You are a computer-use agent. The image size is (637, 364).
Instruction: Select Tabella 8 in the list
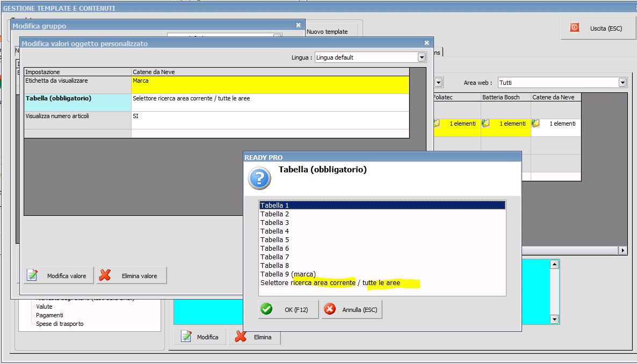tap(382, 265)
